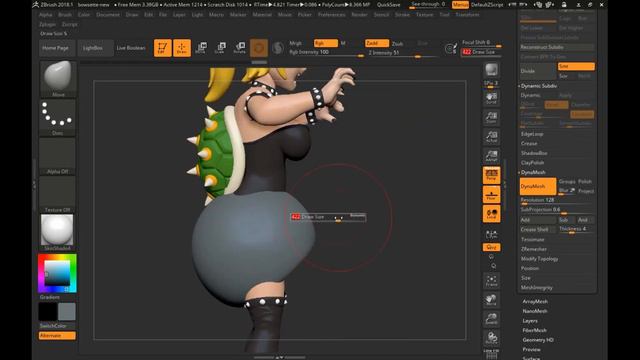Open the Brush menu

click(x=65, y=15)
